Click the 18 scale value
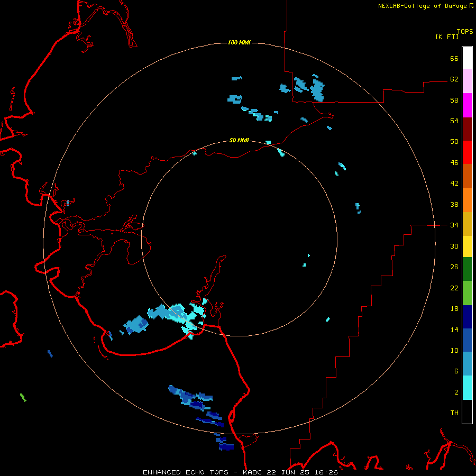The width and height of the screenshot is (476, 476). [x=454, y=309]
